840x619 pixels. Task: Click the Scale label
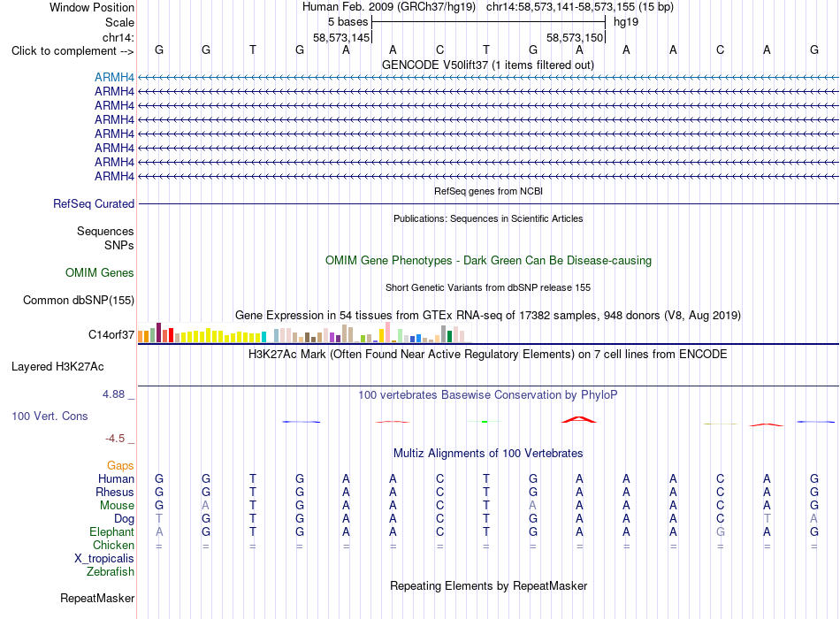[x=119, y=22]
